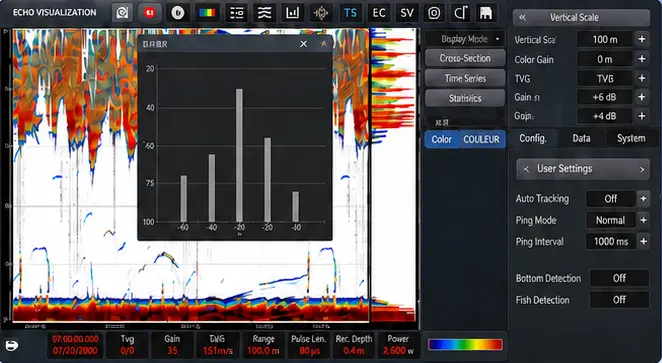This screenshot has width=662, height=363.
Task: Click the Range 100.0 m status box
Action: pos(263,345)
